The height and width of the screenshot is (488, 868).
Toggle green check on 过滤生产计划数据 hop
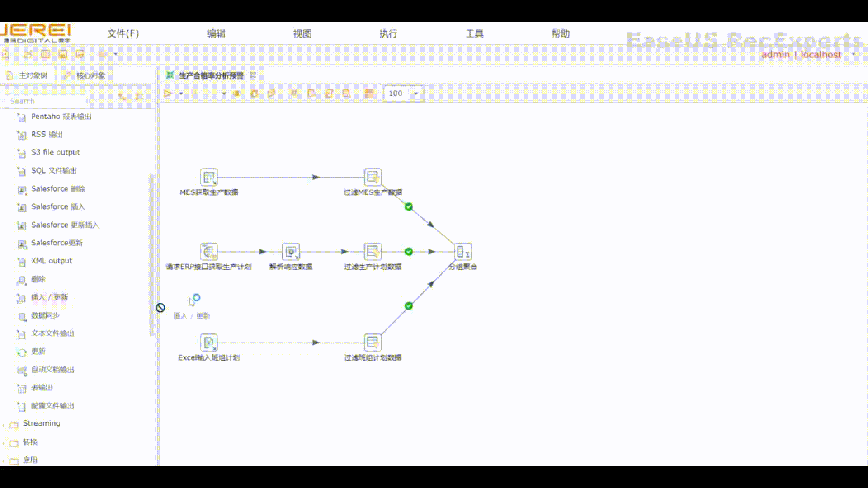coord(409,252)
